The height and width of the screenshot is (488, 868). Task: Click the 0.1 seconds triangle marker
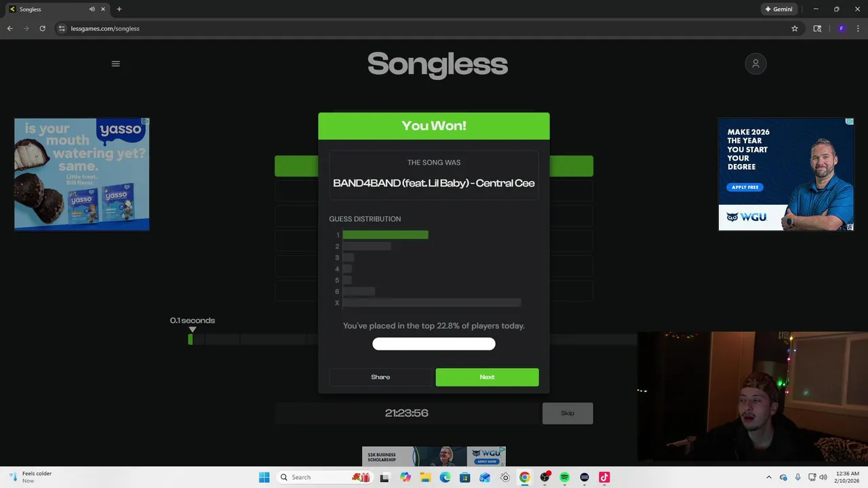(x=193, y=329)
